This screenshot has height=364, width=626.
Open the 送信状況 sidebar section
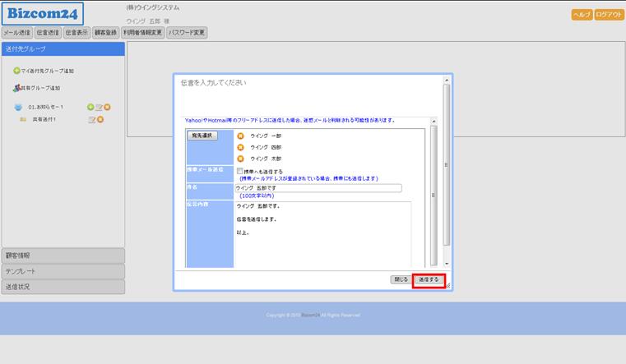point(63,287)
